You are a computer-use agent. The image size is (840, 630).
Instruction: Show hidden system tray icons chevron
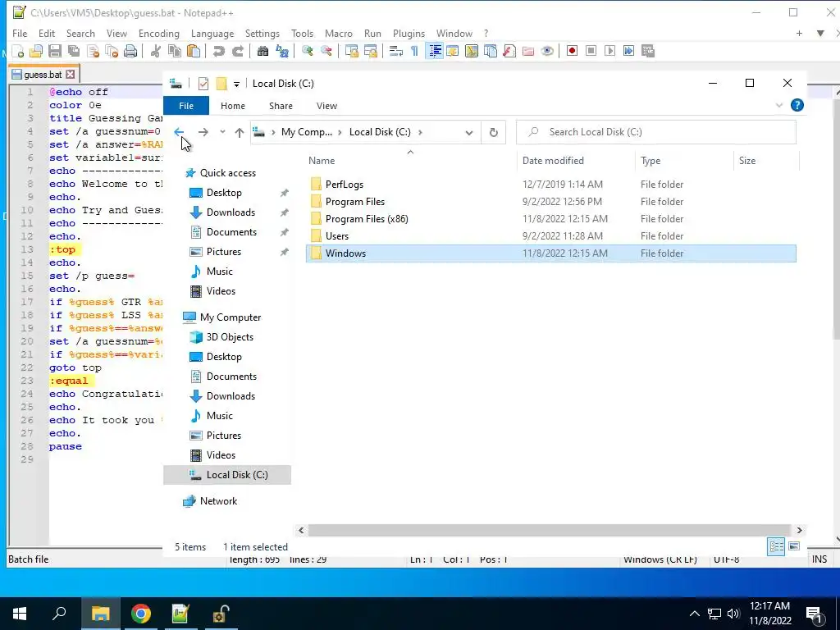pos(694,614)
